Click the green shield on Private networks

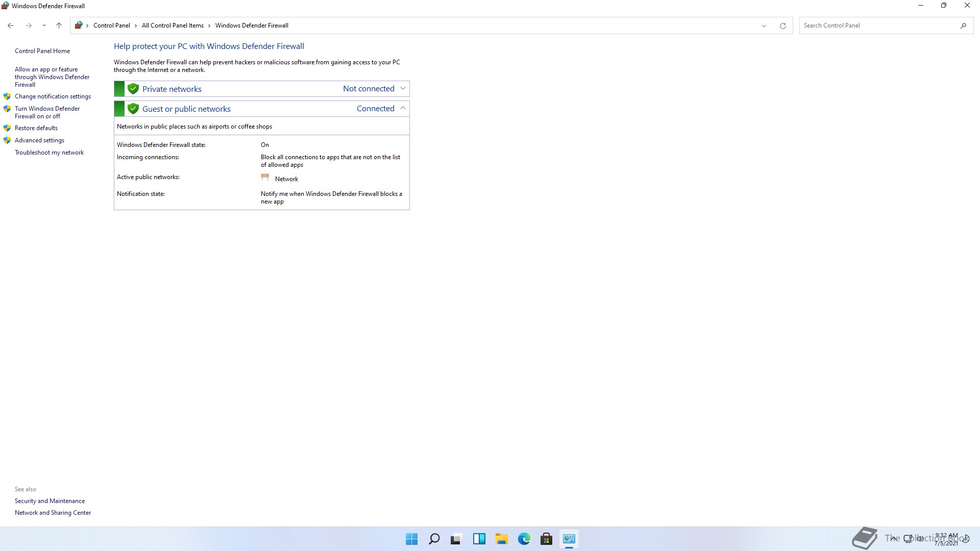coord(133,89)
